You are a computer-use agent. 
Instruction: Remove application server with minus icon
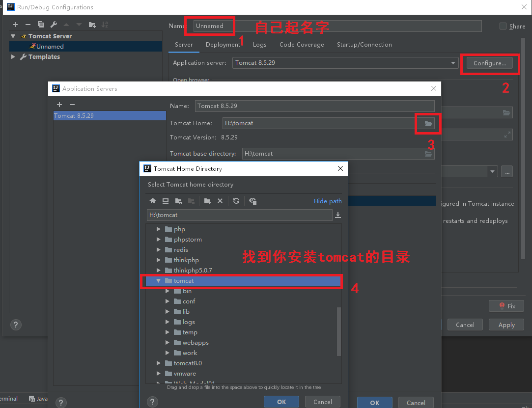pyautogui.click(x=72, y=105)
